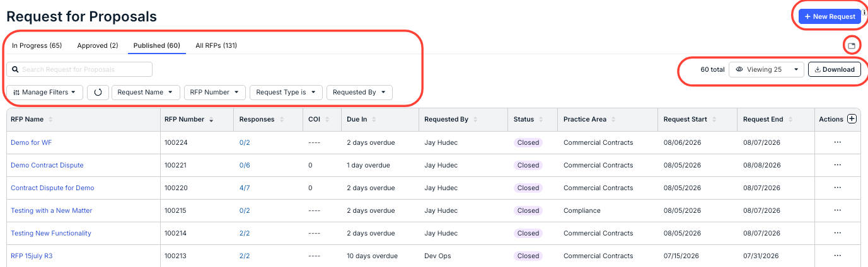Click the 10 days overdue cell

[373, 256]
